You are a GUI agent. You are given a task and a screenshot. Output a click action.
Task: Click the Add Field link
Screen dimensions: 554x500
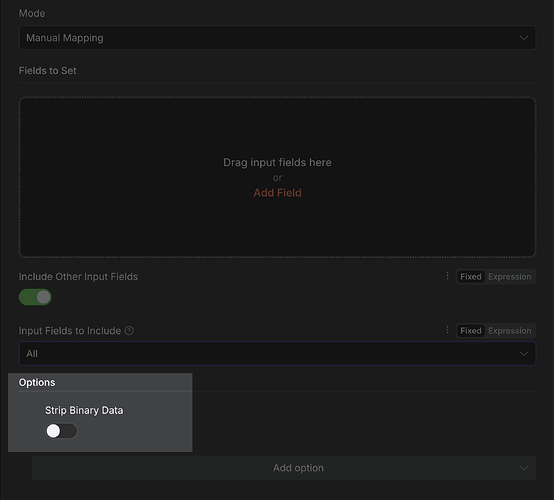(x=277, y=193)
